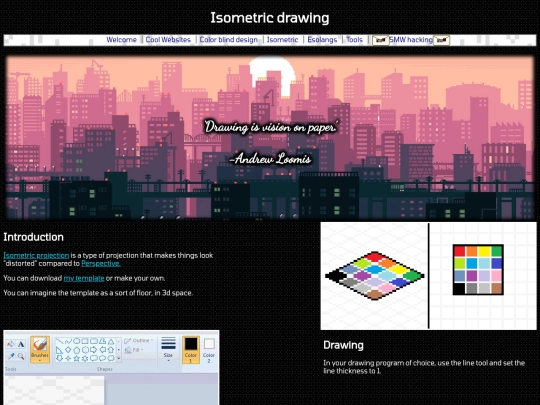
Task: Select the Down arrow shape
Action: pyautogui.click(x=59, y=358)
